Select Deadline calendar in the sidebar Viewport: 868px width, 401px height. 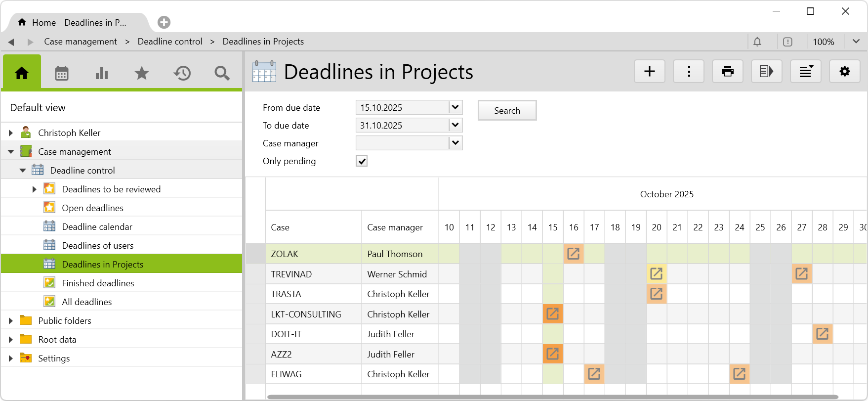[97, 227]
